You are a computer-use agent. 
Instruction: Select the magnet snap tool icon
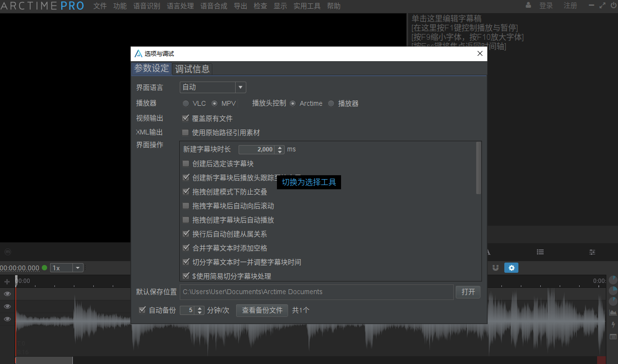[496, 267]
